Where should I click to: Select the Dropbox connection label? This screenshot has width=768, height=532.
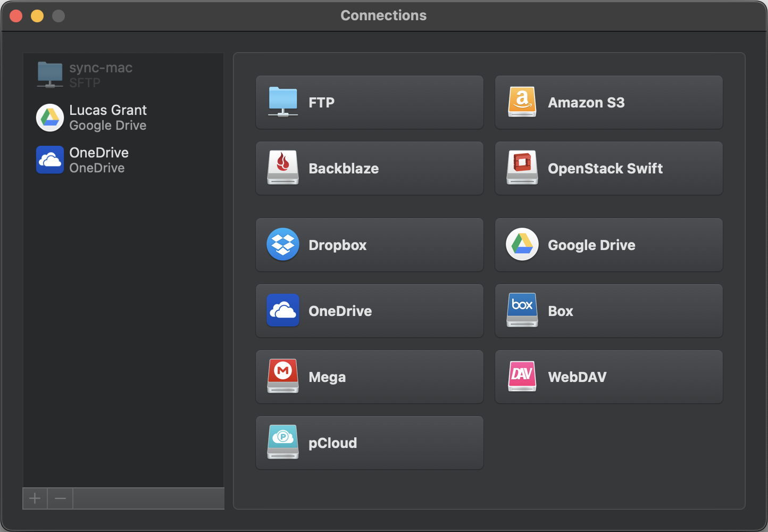[x=338, y=245]
